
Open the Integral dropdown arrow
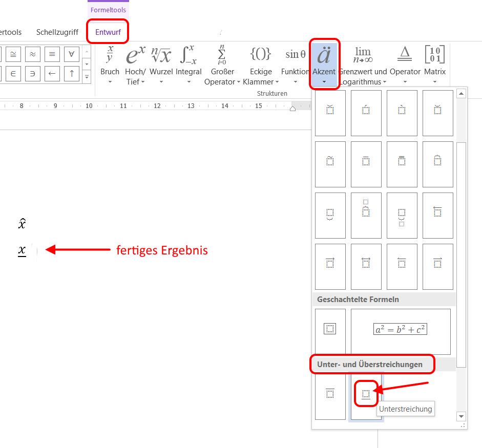click(x=188, y=81)
